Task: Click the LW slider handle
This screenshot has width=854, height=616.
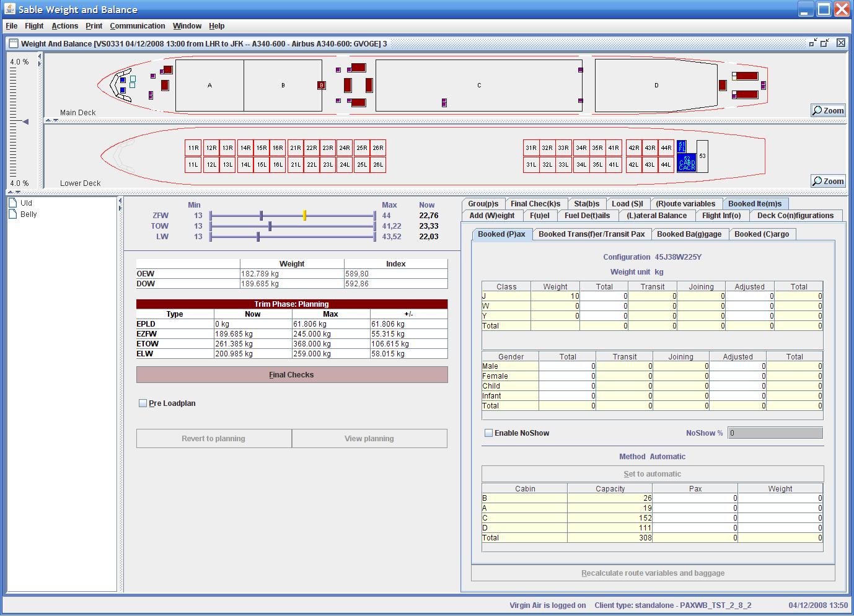Action: pos(258,237)
